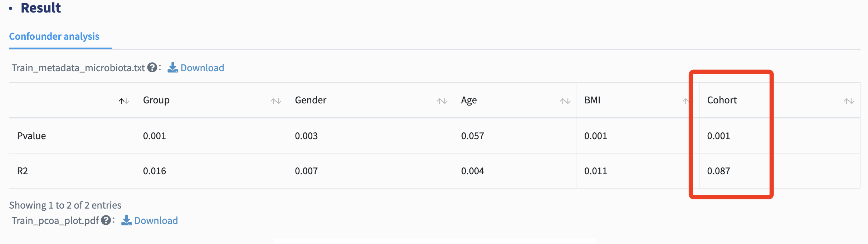Select the R2 row label

23,171
